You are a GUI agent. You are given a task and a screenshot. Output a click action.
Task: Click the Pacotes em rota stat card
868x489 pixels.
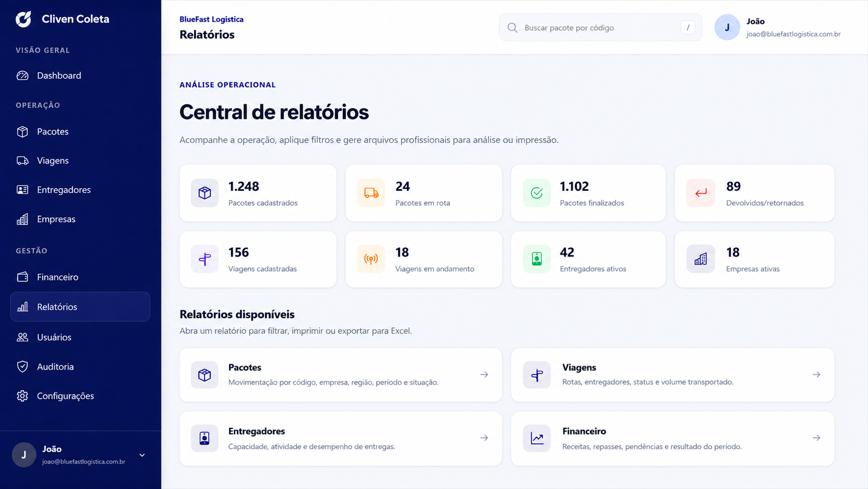[424, 193]
